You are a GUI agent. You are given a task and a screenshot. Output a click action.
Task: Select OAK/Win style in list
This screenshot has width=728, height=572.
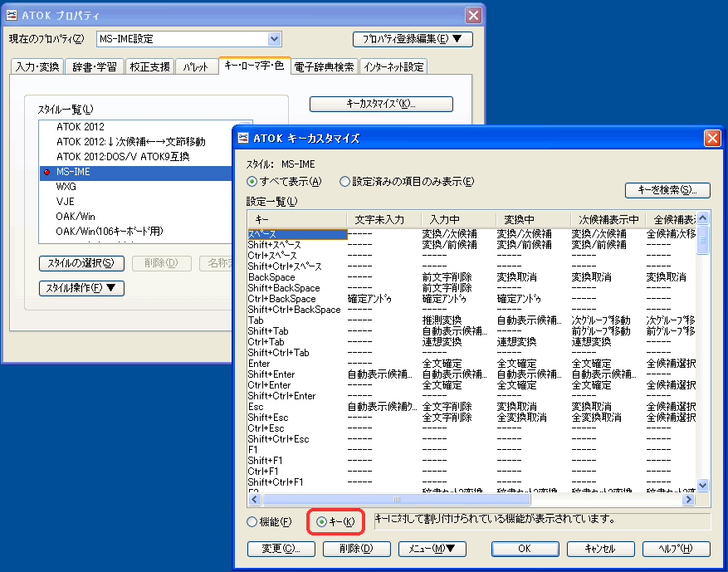(x=76, y=217)
